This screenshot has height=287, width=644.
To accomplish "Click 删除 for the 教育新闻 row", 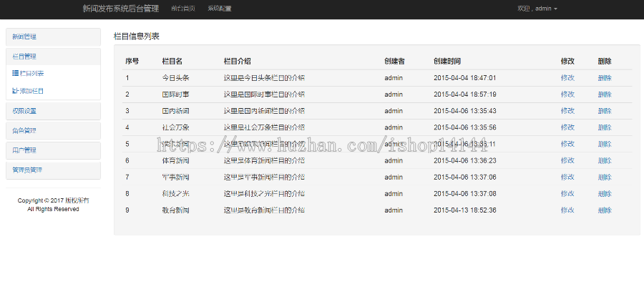I will [x=605, y=210].
